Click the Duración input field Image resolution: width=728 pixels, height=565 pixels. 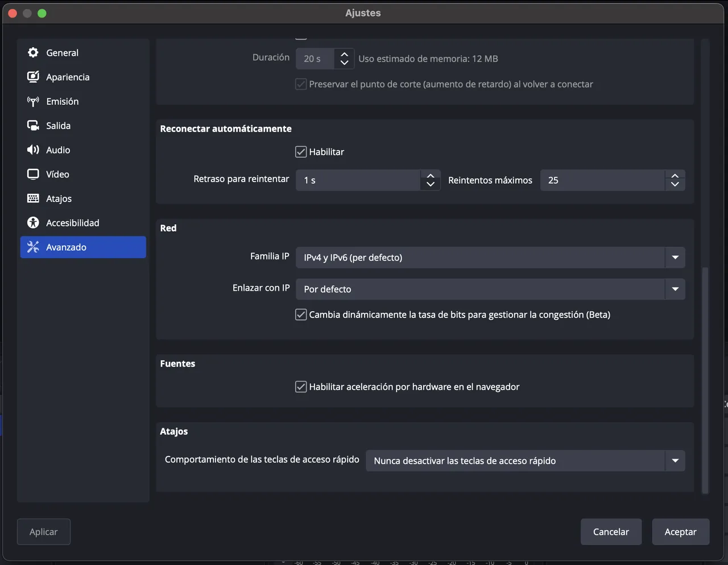pos(315,59)
